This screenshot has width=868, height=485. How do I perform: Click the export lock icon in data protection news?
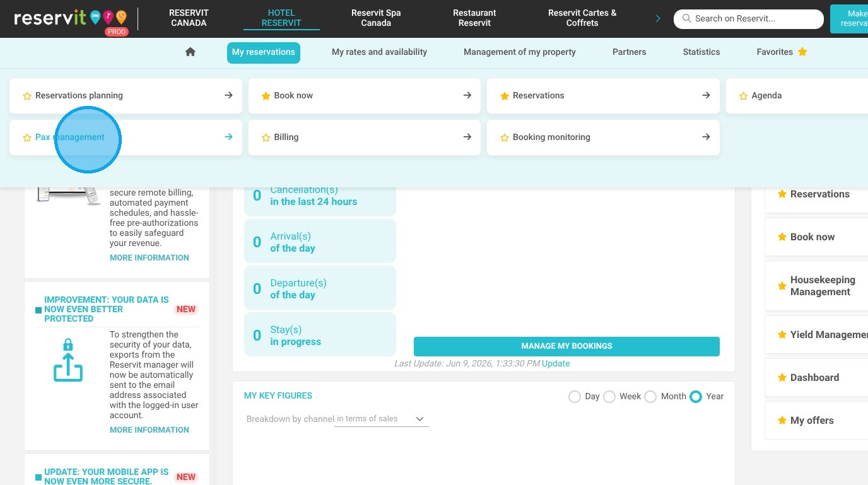pyautogui.click(x=68, y=360)
